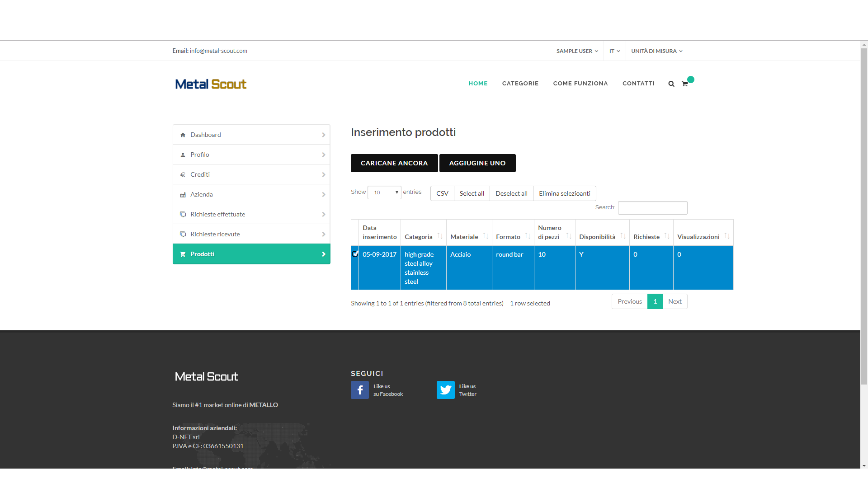Open the IT language dropdown

coord(614,51)
